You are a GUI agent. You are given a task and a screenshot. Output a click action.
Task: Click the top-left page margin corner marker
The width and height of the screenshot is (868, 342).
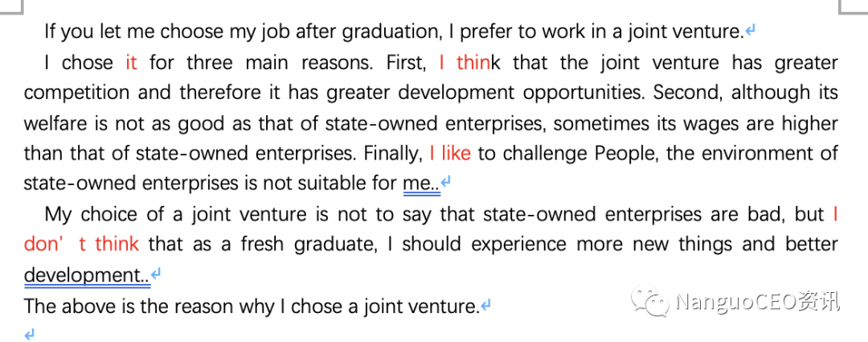click(11, 6)
